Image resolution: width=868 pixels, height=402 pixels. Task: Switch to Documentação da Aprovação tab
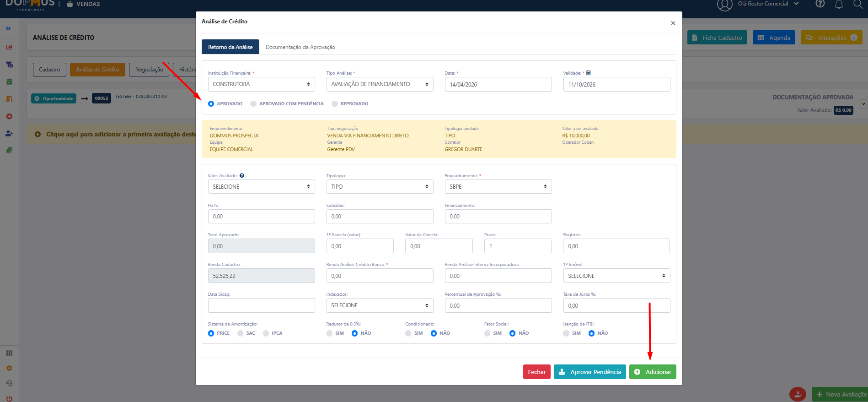click(x=300, y=47)
